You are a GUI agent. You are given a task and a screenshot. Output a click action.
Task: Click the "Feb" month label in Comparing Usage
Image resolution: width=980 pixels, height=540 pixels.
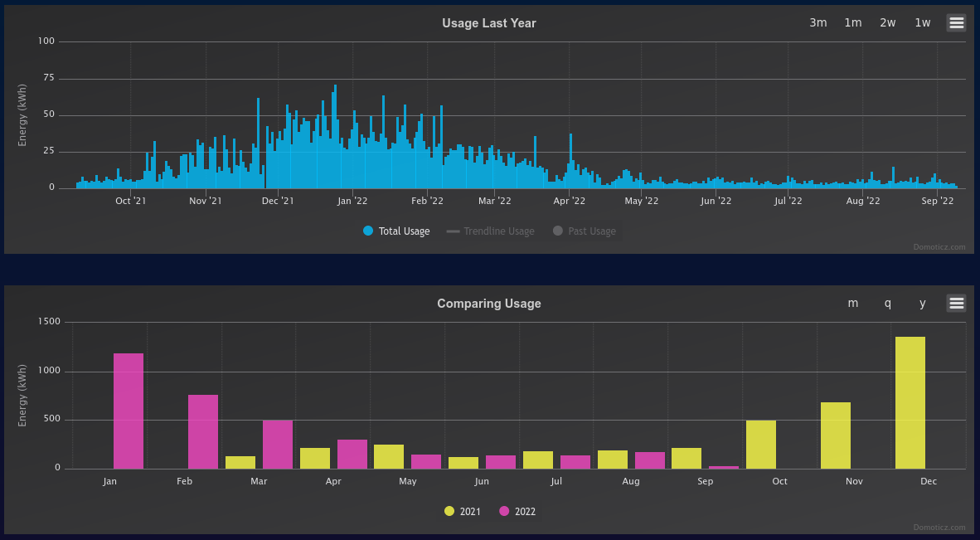pos(184,481)
